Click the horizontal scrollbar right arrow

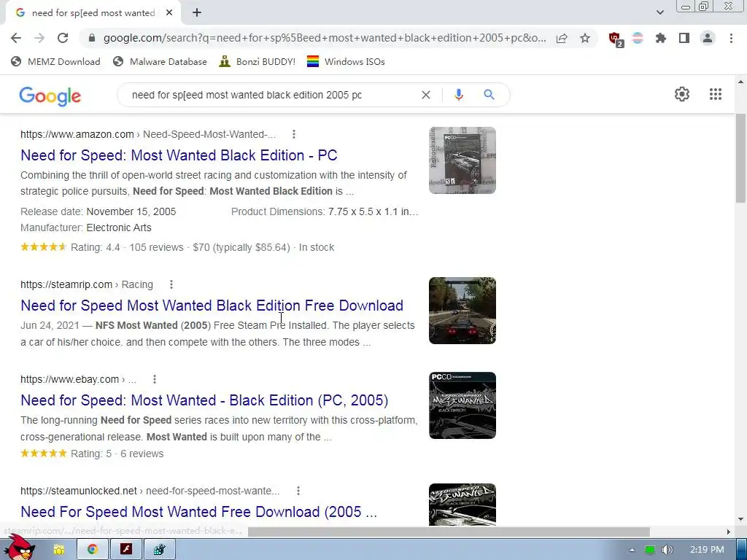coord(729,532)
